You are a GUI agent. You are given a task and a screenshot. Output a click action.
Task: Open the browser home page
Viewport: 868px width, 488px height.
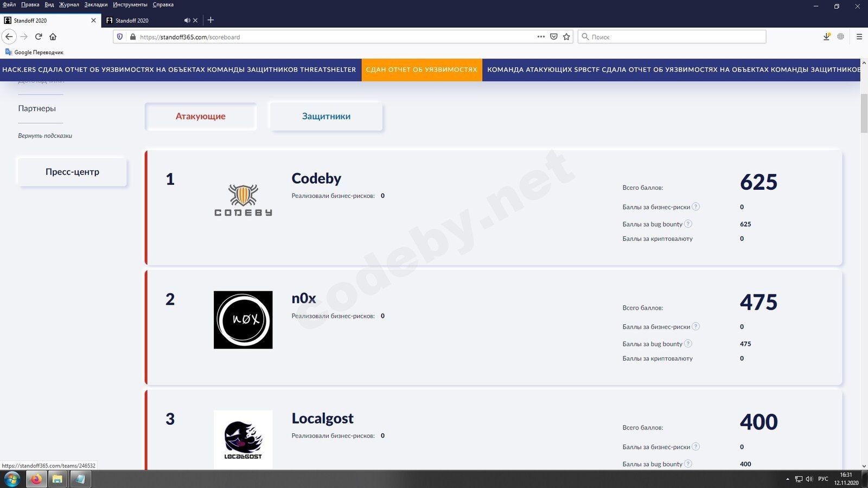pyautogui.click(x=53, y=37)
